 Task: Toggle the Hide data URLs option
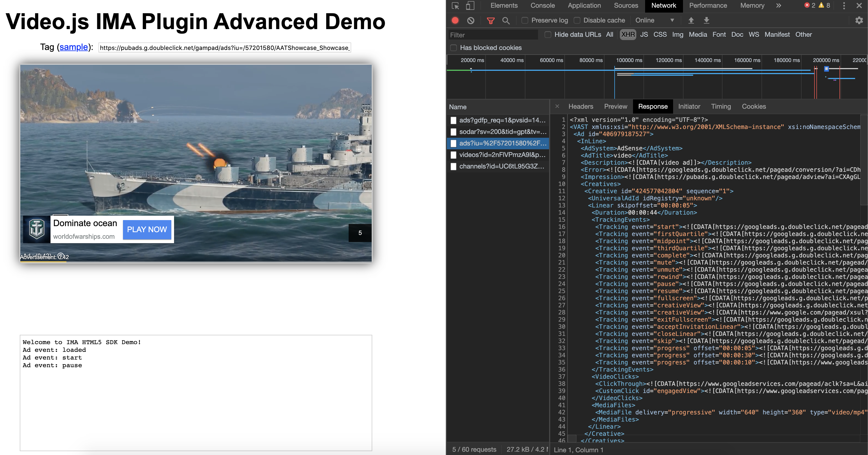pos(548,34)
